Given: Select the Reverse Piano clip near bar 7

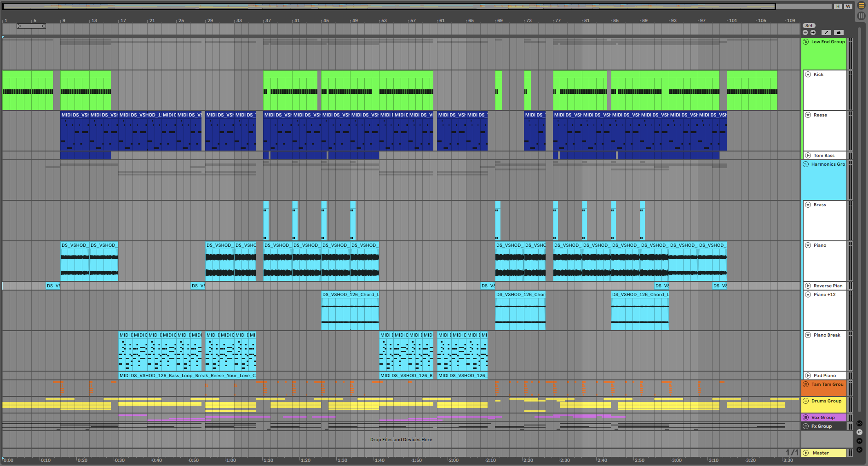Looking at the screenshot, I should coord(53,286).
